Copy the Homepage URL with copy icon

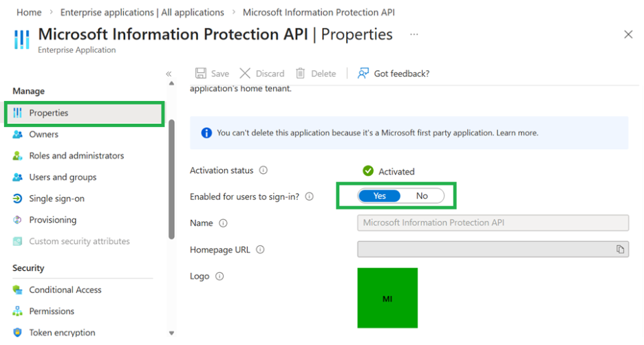pos(620,249)
